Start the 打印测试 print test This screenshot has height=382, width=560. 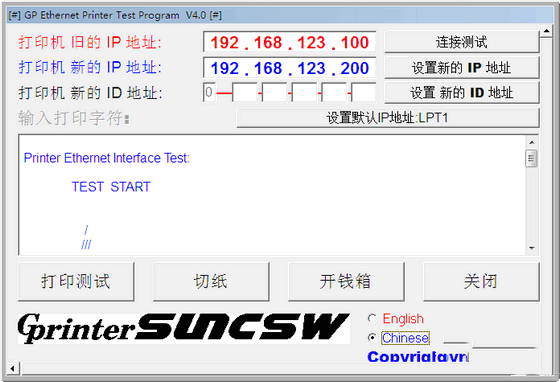(76, 282)
